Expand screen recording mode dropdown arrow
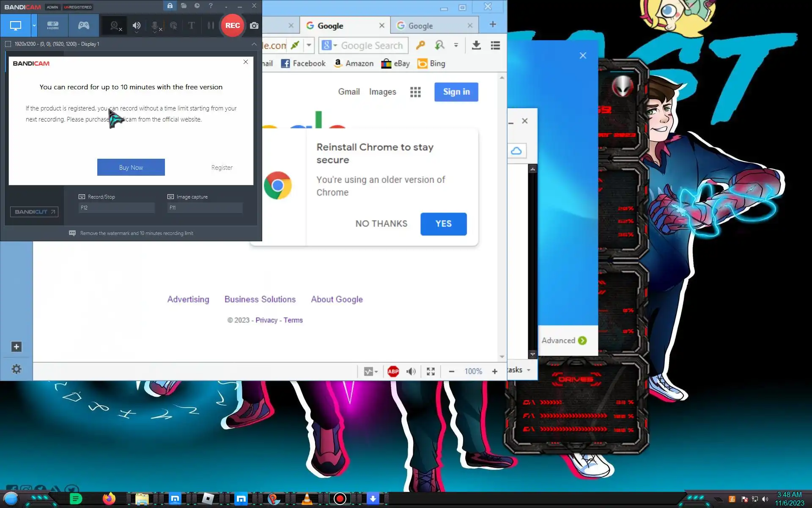Image resolution: width=812 pixels, height=508 pixels. point(34,25)
